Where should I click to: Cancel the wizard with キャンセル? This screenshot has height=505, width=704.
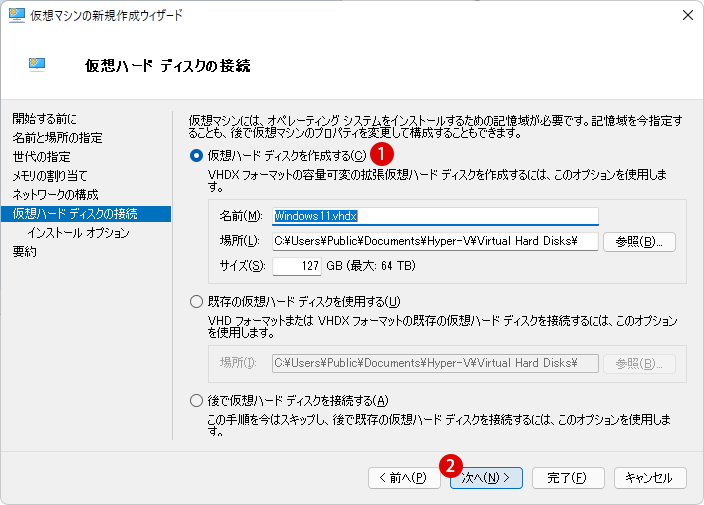[650, 478]
